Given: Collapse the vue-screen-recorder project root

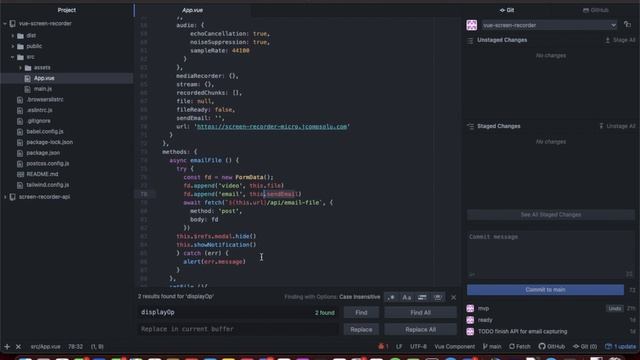Looking at the screenshot, I should 5,24.
